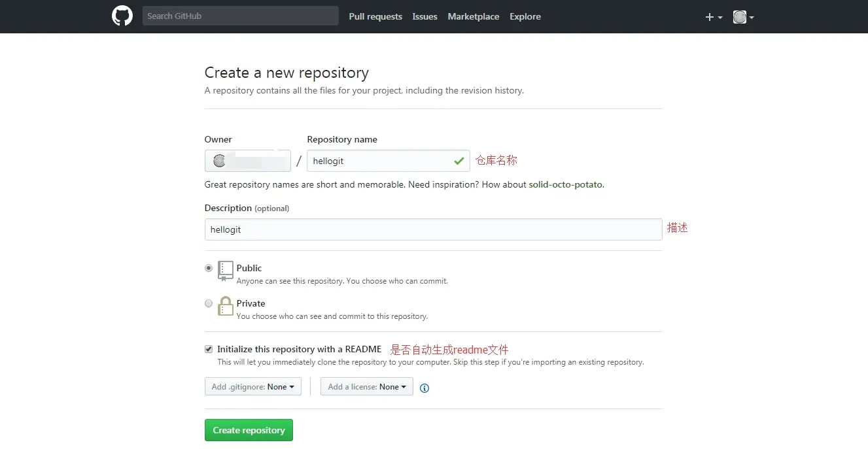
Task: Open the plus create-new menu
Action: [714, 17]
